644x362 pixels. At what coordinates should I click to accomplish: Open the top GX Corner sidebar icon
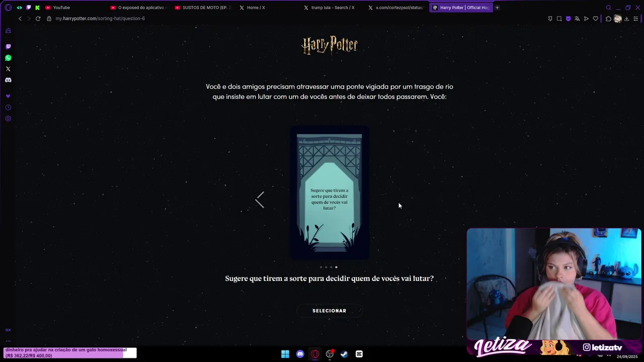pos(8,31)
